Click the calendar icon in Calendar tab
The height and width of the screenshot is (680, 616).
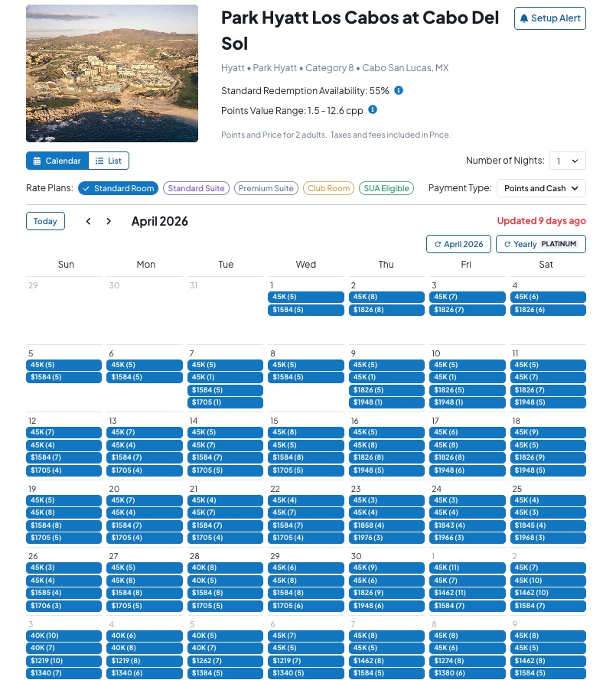coord(37,161)
